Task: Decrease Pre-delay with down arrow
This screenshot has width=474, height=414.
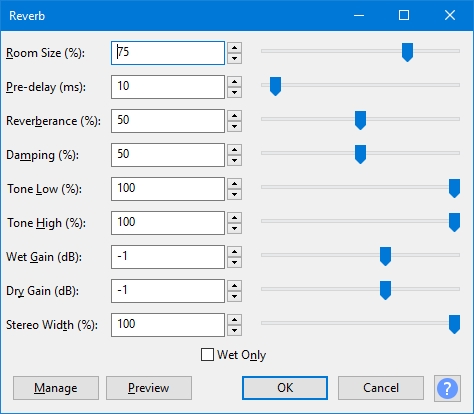Action: [x=235, y=93]
